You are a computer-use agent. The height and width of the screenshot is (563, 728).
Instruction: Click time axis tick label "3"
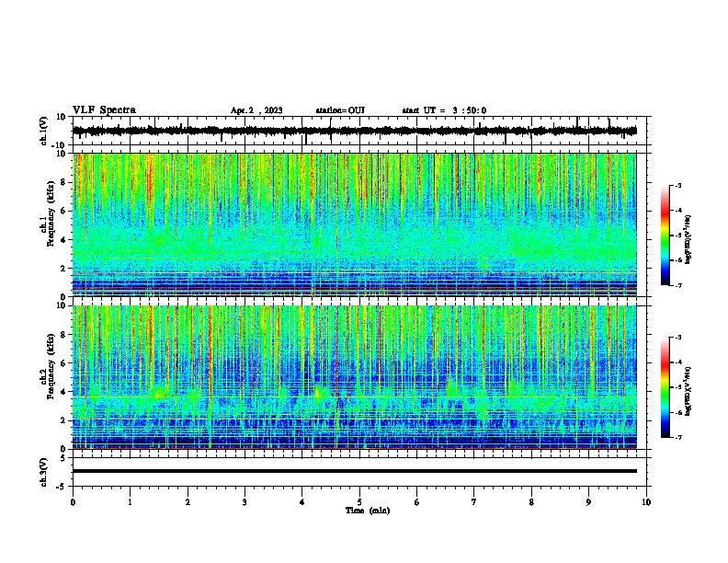[x=245, y=502]
